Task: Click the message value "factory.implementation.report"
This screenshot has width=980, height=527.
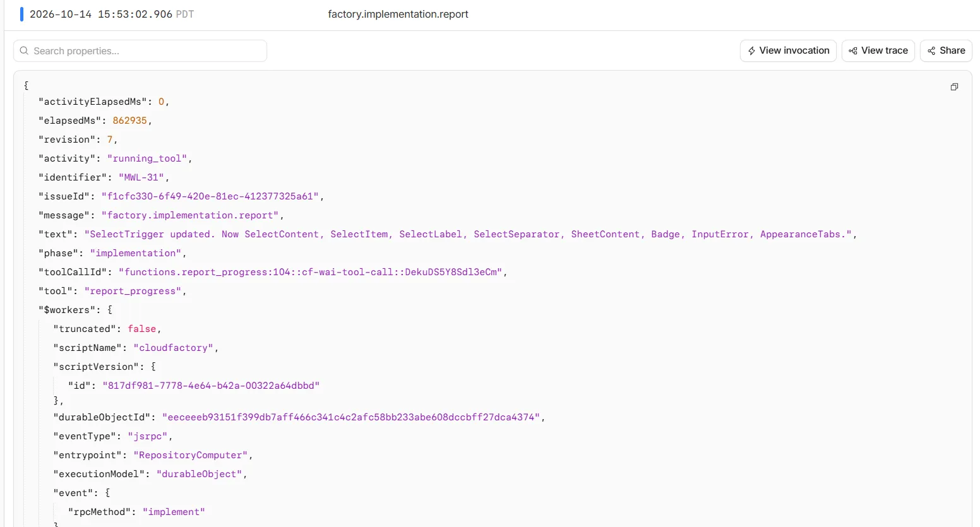Action: (190, 215)
